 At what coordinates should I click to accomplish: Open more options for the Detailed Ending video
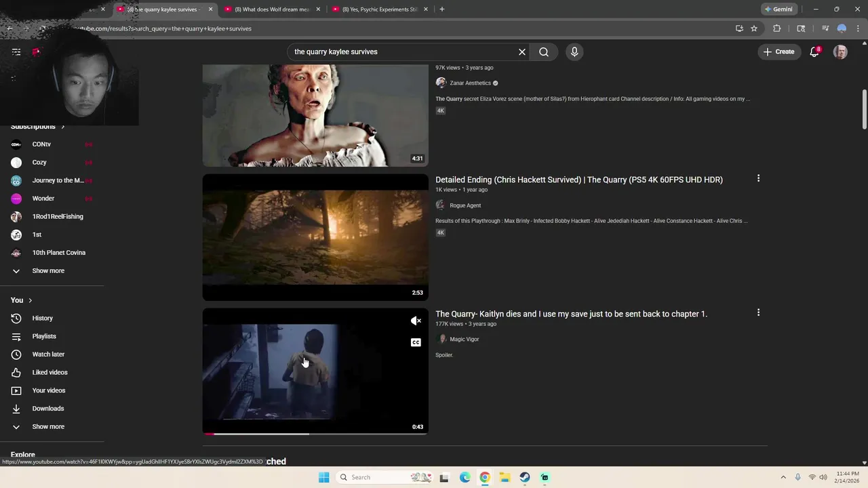(x=758, y=178)
